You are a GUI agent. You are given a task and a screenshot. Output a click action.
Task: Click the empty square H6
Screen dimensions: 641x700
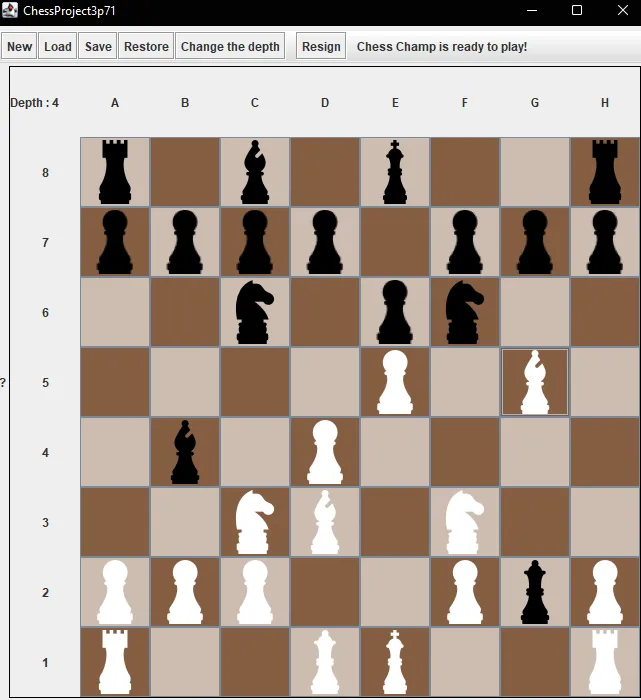pos(605,312)
